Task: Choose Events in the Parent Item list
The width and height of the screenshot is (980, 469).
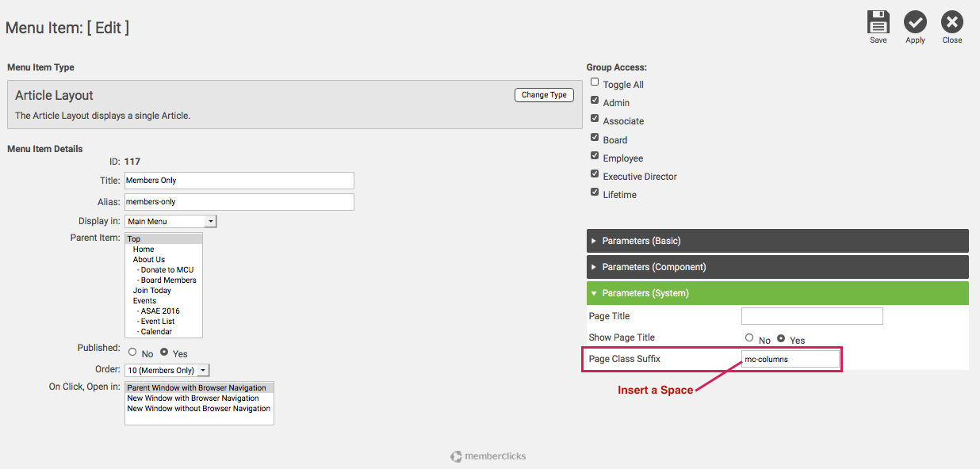Action: coord(145,301)
